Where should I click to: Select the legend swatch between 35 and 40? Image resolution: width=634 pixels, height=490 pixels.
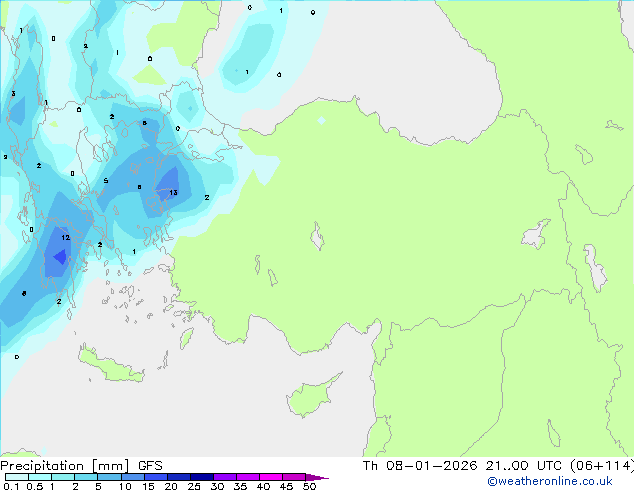[248, 477]
